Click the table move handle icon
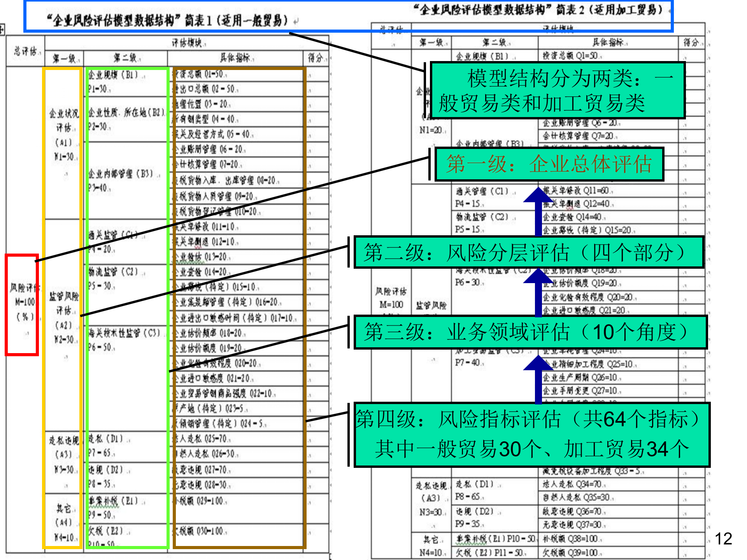The image size is (747, 560). click(2, 30)
